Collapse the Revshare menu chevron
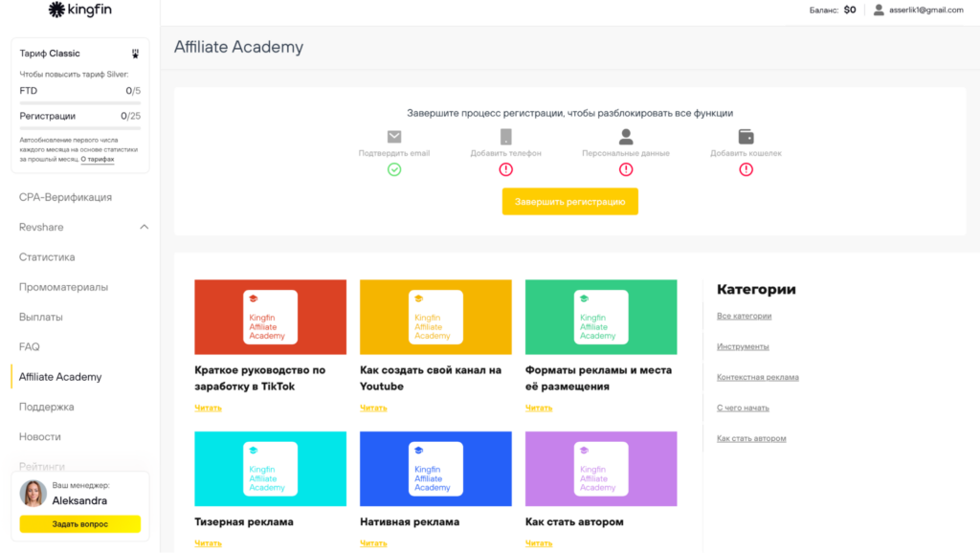Viewport: 980px width, 553px height. 144,227
